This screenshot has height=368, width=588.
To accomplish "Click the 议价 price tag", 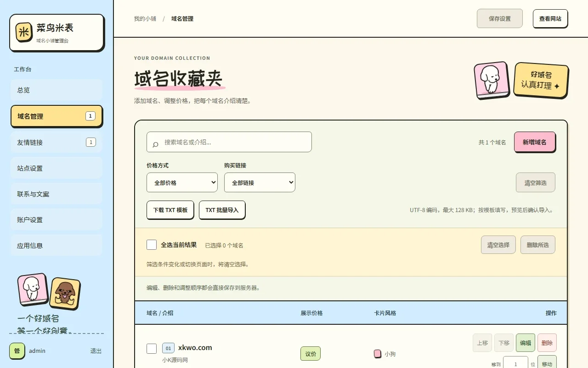I will click(311, 354).
